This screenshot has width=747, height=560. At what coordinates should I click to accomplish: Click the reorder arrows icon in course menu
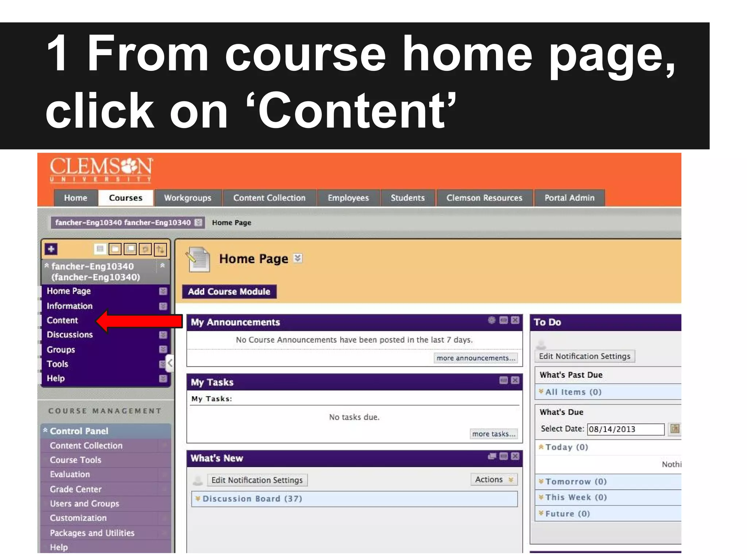160,249
